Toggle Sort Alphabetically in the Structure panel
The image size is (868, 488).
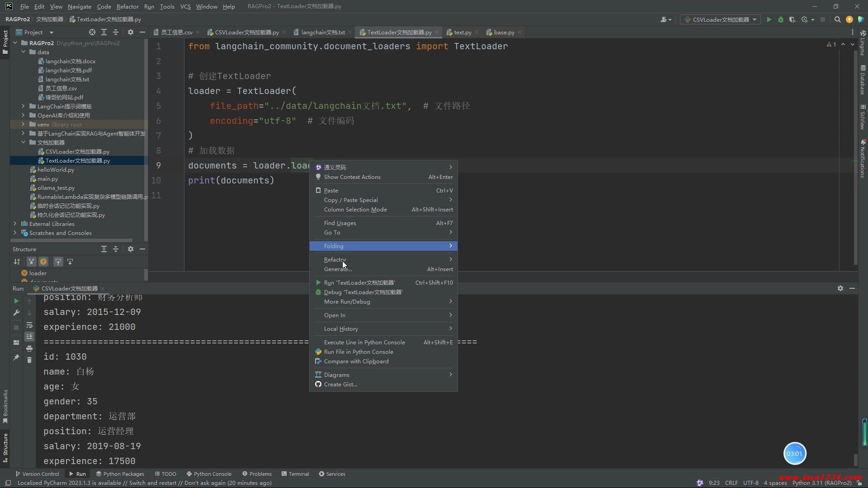(x=17, y=262)
